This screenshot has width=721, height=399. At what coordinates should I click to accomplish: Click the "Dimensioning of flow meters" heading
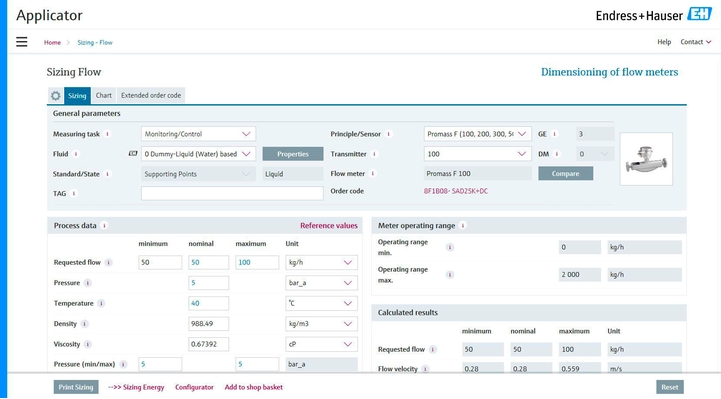(609, 72)
